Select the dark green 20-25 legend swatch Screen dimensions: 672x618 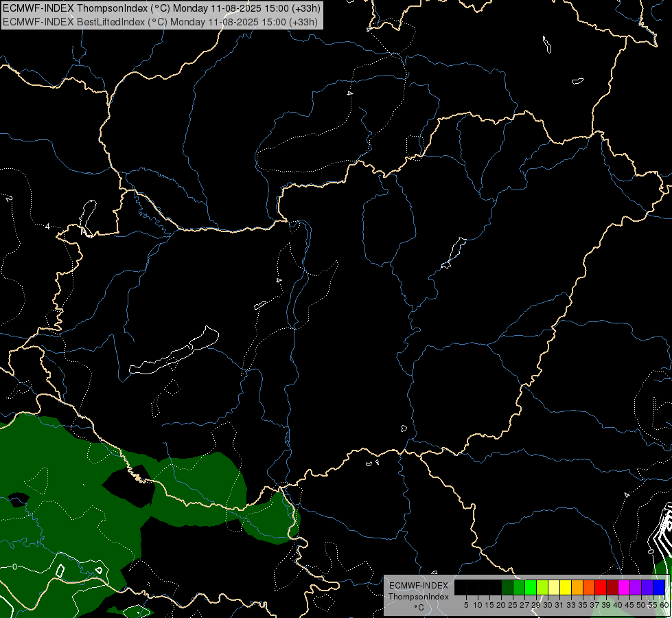tap(507, 587)
